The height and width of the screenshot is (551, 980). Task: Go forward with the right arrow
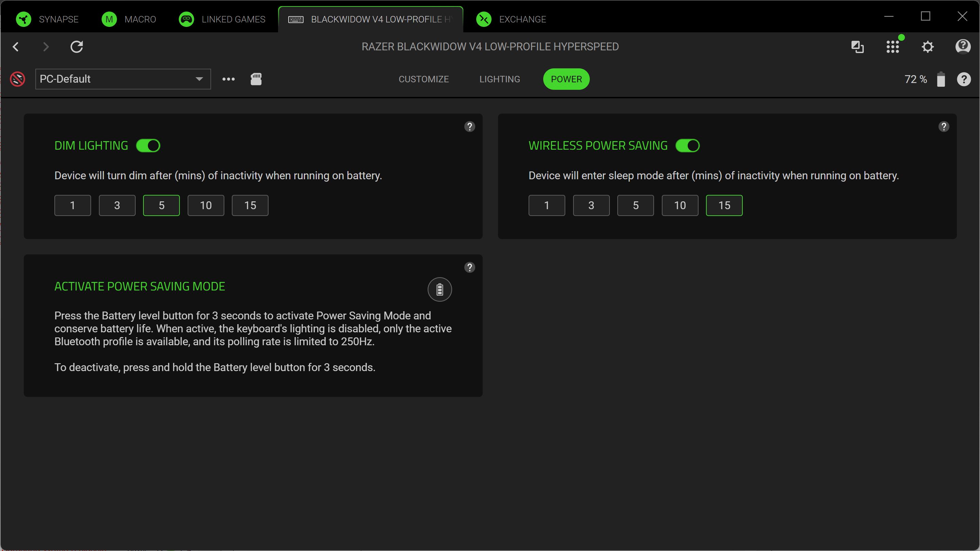46,47
